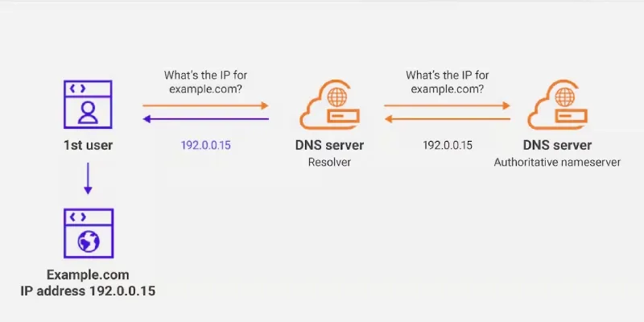Click the "1st user" label
Viewport: 644px width, 322px height.
point(89,146)
